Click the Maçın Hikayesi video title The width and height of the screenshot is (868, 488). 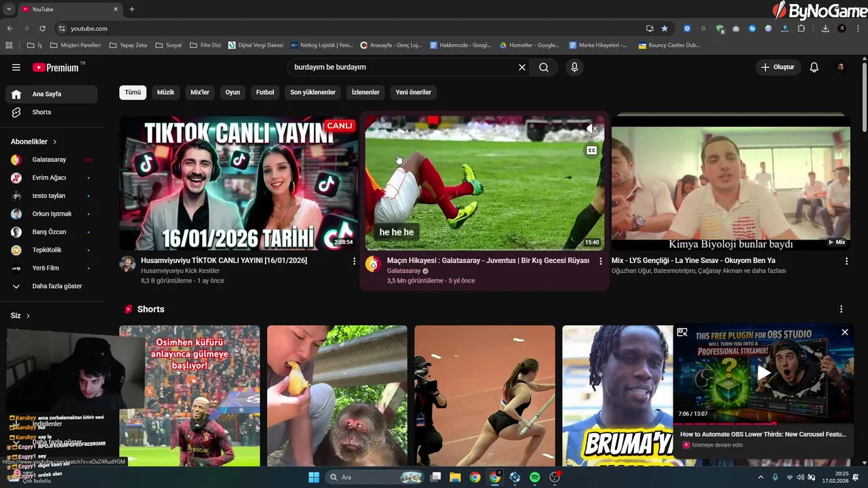[x=488, y=260]
